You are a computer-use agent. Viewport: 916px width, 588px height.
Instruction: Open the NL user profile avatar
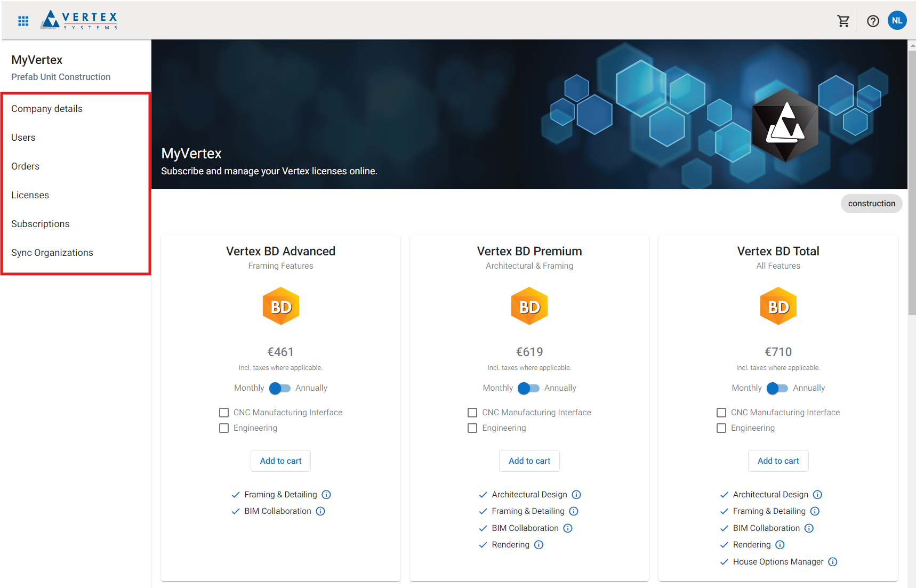pos(897,21)
